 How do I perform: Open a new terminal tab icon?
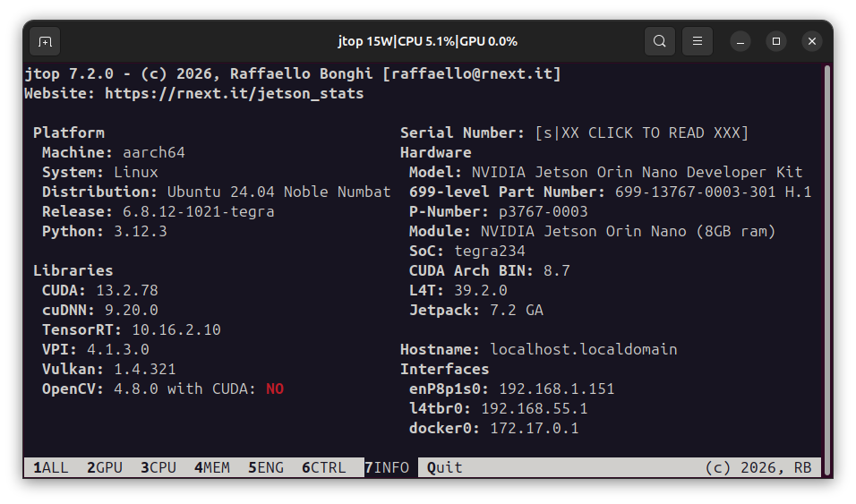[45, 41]
